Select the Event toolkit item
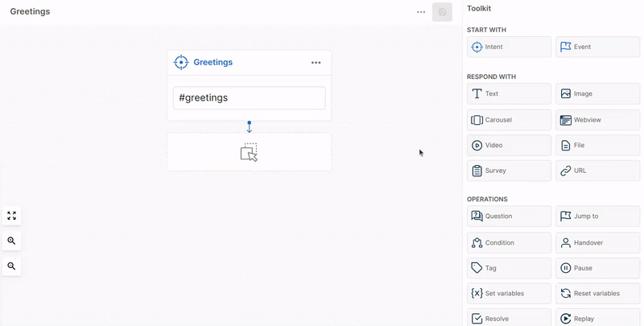 pyautogui.click(x=597, y=47)
